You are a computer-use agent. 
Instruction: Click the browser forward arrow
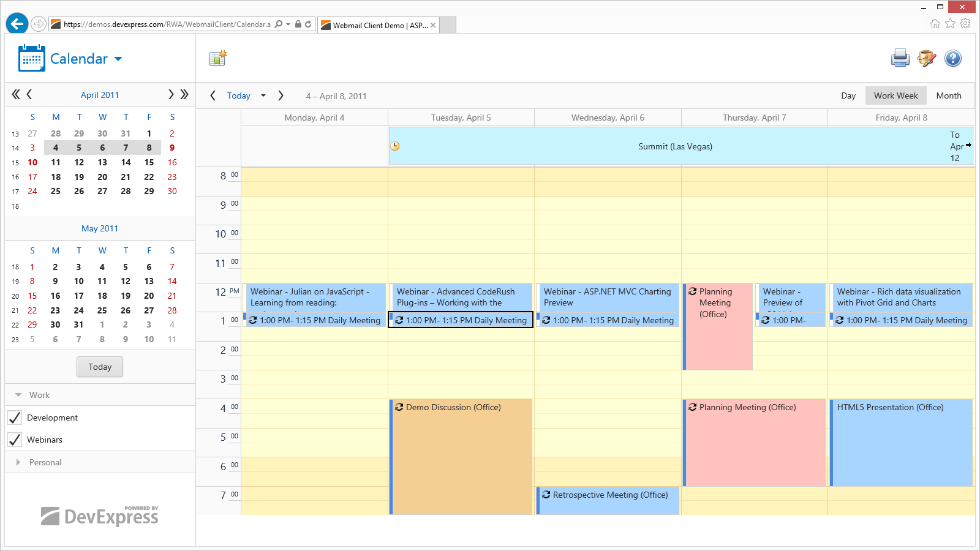[x=39, y=24]
